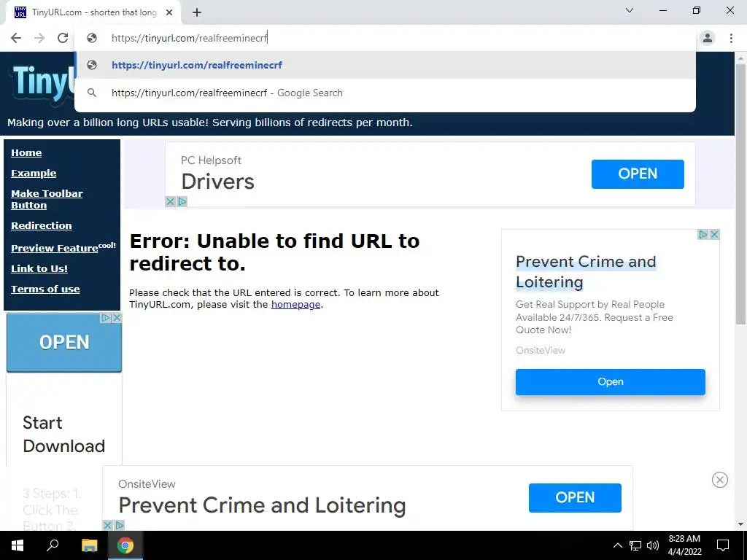This screenshot has width=747, height=560.
Task: Click the magnifier icon beside the Google Search suggestion
Action: point(91,93)
